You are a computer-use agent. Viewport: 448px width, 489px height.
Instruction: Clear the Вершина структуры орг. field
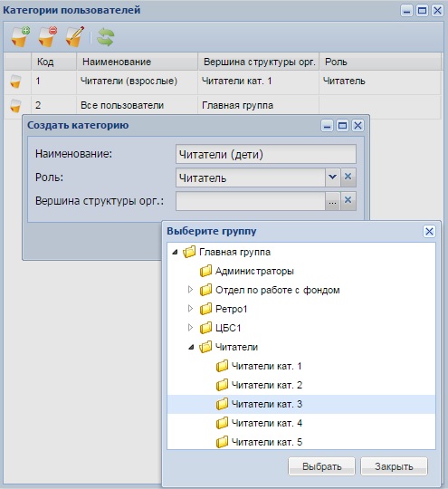tap(348, 201)
